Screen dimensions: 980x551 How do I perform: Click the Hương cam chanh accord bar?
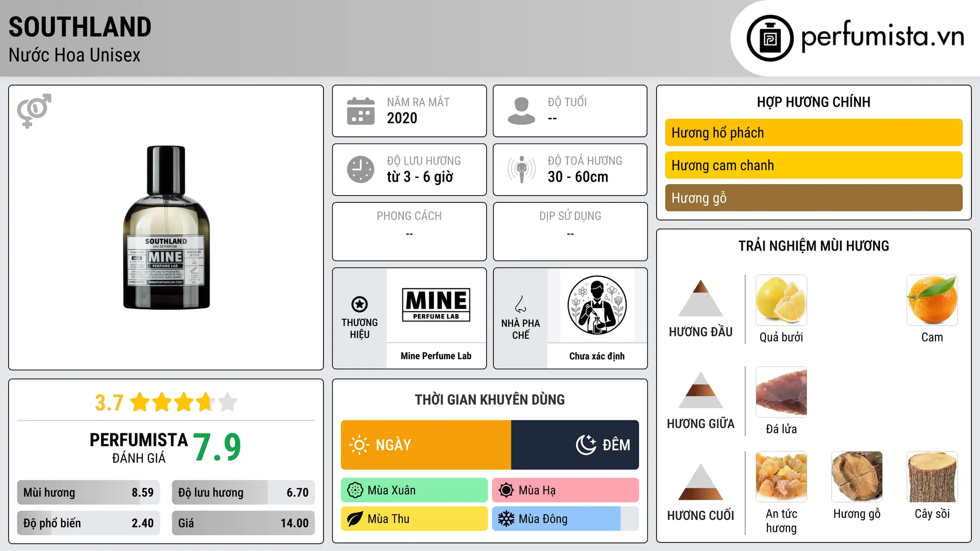tap(813, 165)
